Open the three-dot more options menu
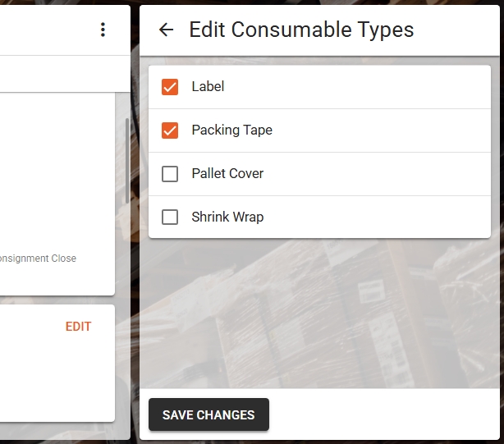The image size is (504, 444). pos(103,30)
